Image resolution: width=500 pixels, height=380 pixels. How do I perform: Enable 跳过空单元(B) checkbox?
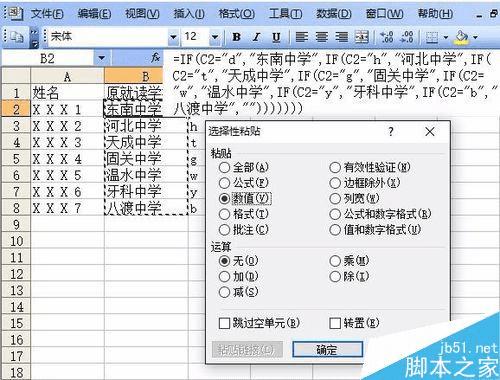(259, 323)
